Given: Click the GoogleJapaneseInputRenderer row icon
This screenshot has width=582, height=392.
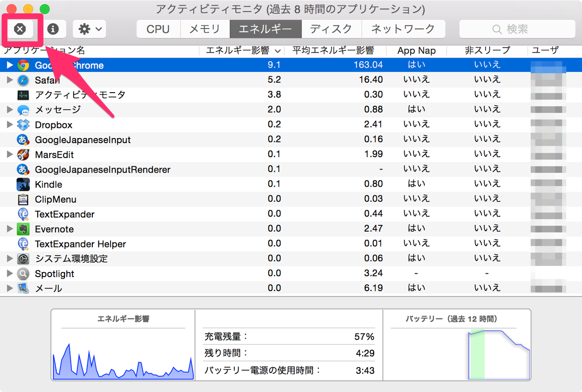Looking at the screenshot, I should (23, 169).
